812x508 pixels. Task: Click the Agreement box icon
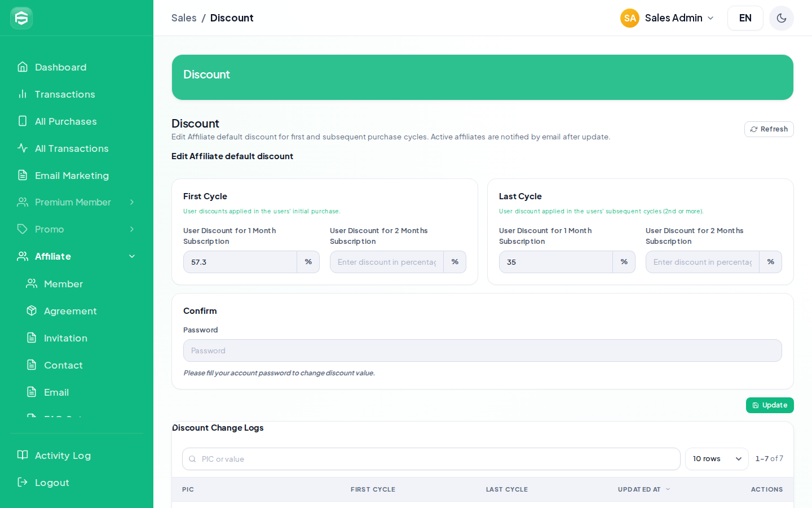pyautogui.click(x=32, y=310)
